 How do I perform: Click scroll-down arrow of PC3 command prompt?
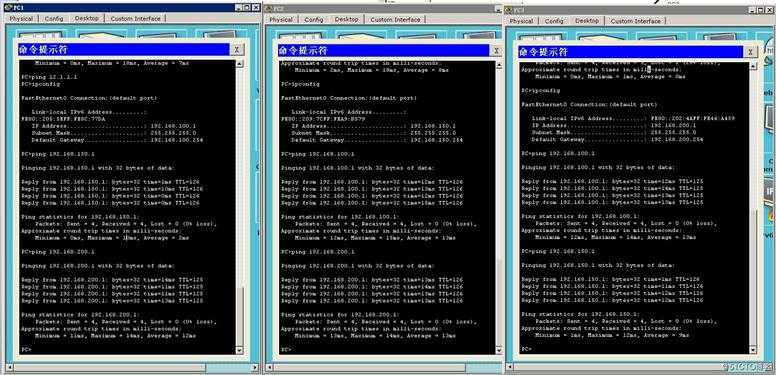753,350
